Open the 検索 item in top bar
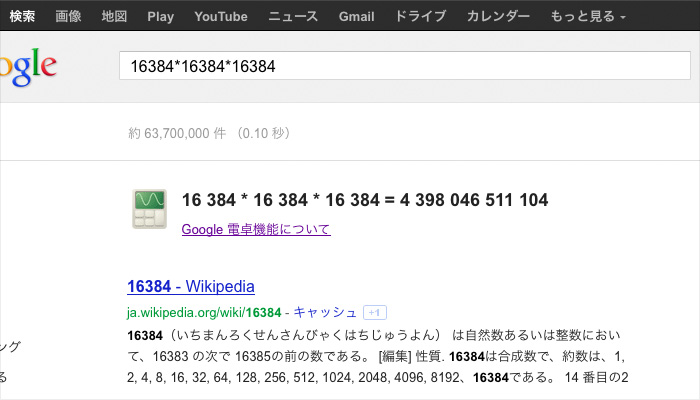The width and height of the screenshot is (700, 400). point(22,17)
